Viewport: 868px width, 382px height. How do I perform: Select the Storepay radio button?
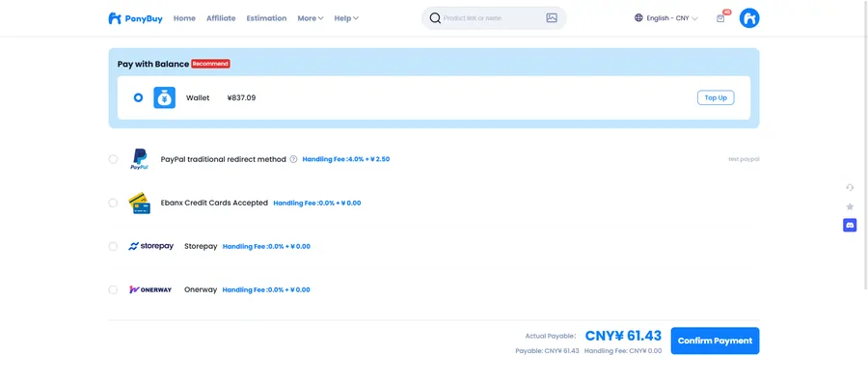[113, 246]
